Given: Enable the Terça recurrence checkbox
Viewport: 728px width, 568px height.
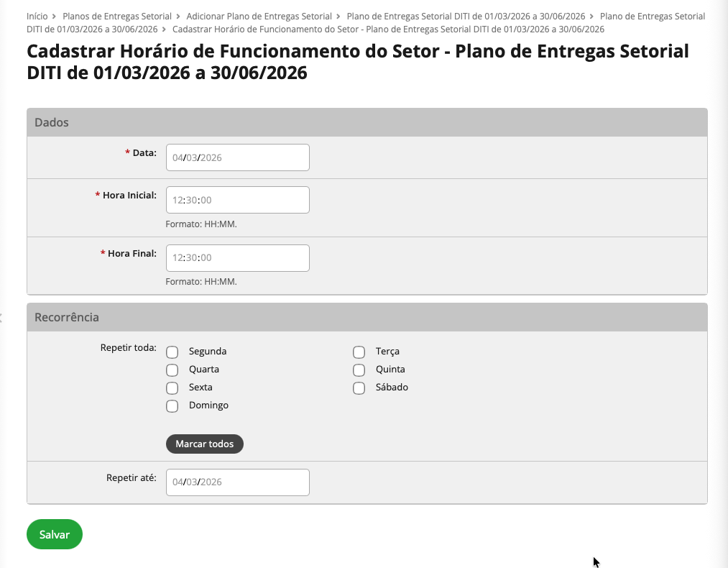Looking at the screenshot, I should [x=359, y=352].
